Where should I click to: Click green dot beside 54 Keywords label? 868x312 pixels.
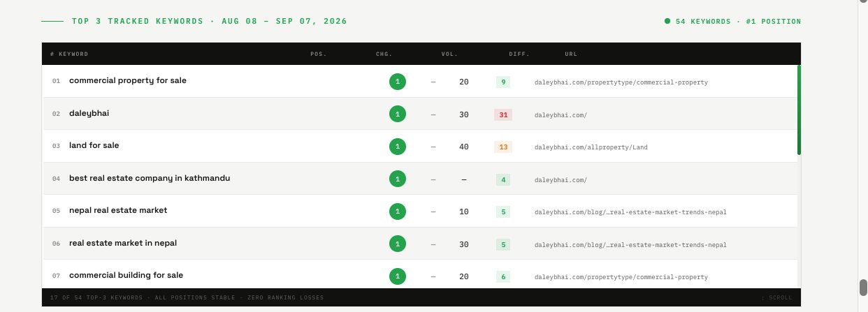pyautogui.click(x=667, y=22)
